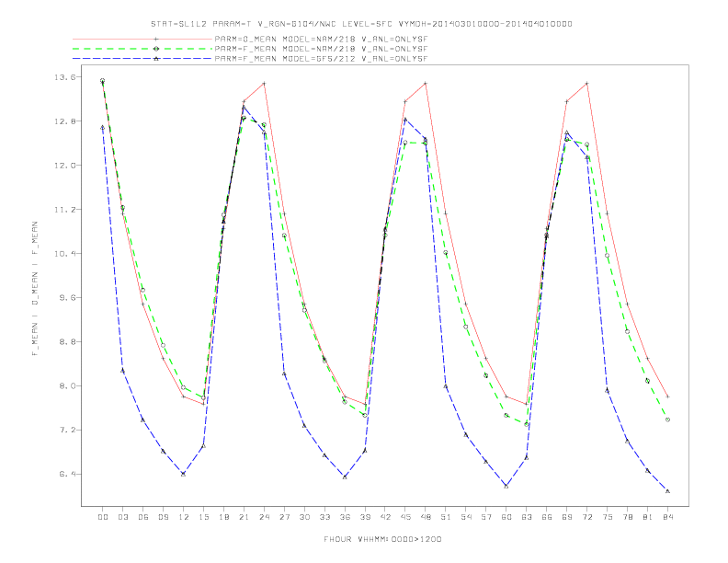Click x-axis tick label 30
Screen dimensions: 728x563
coord(304,517)
